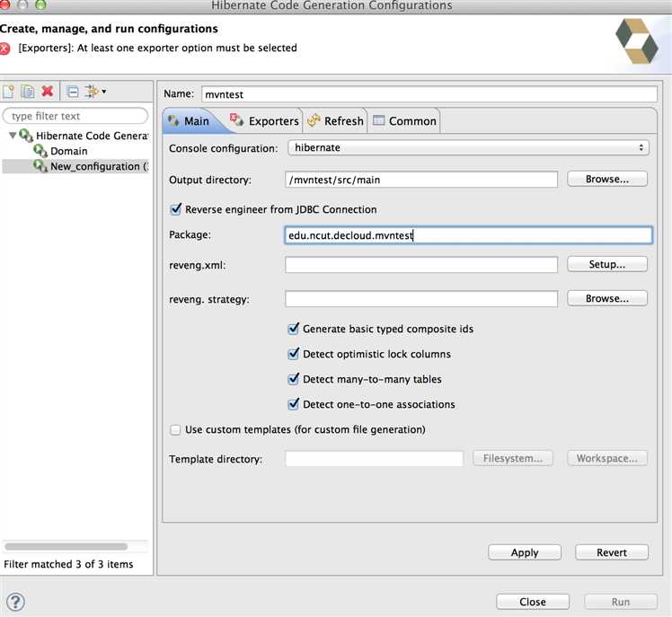
Task: Toggle Detect optimistic lock columns
Action: [x=294, y=355]
